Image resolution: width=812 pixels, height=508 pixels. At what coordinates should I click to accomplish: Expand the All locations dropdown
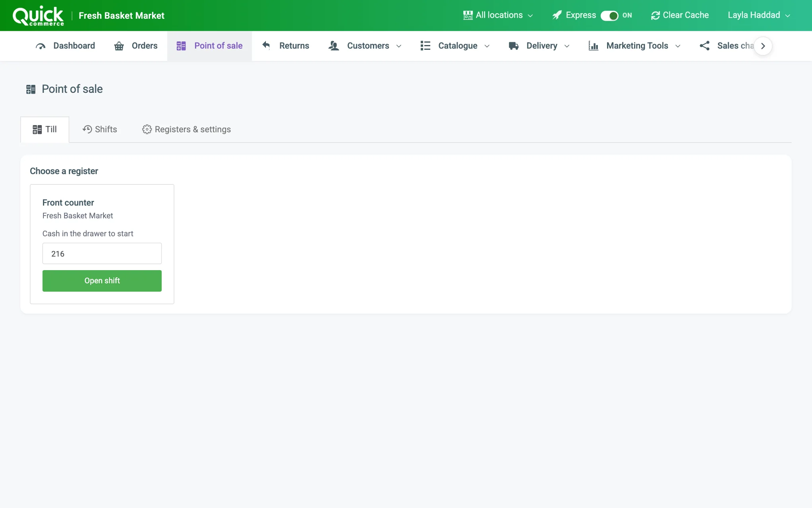coord(498,16)
